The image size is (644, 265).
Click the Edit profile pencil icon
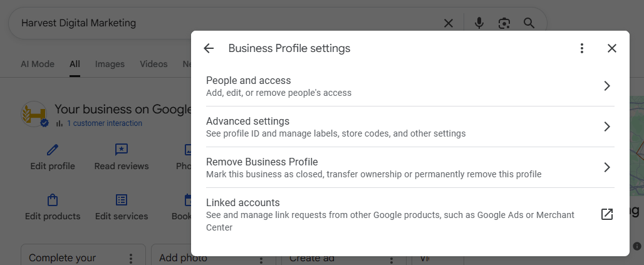[53, 150]
